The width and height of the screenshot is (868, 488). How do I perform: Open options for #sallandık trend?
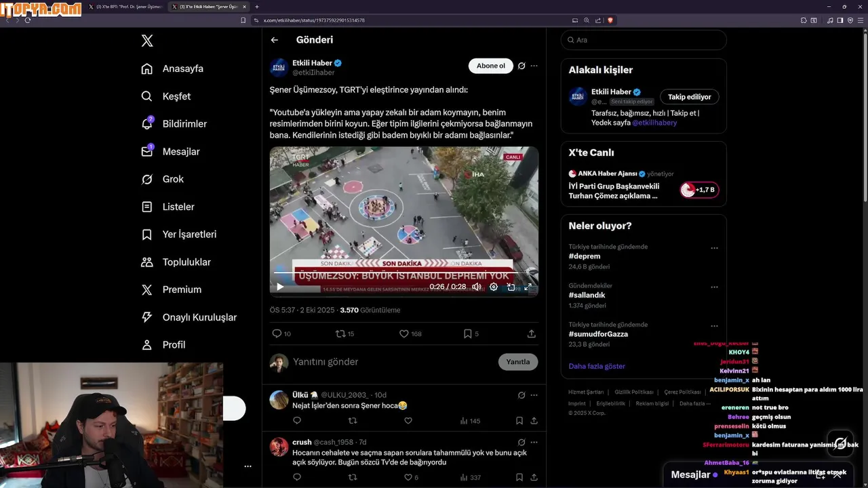(714, 287)
